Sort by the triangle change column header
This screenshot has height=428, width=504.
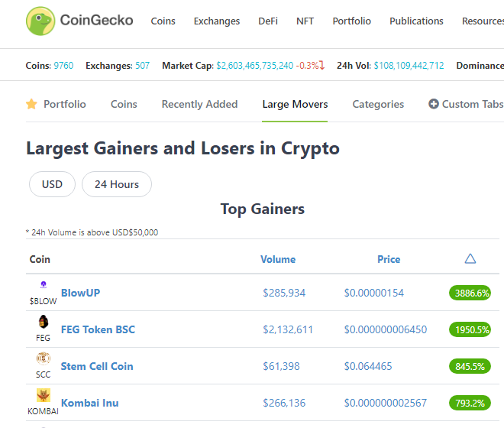(x=470, y=259)
